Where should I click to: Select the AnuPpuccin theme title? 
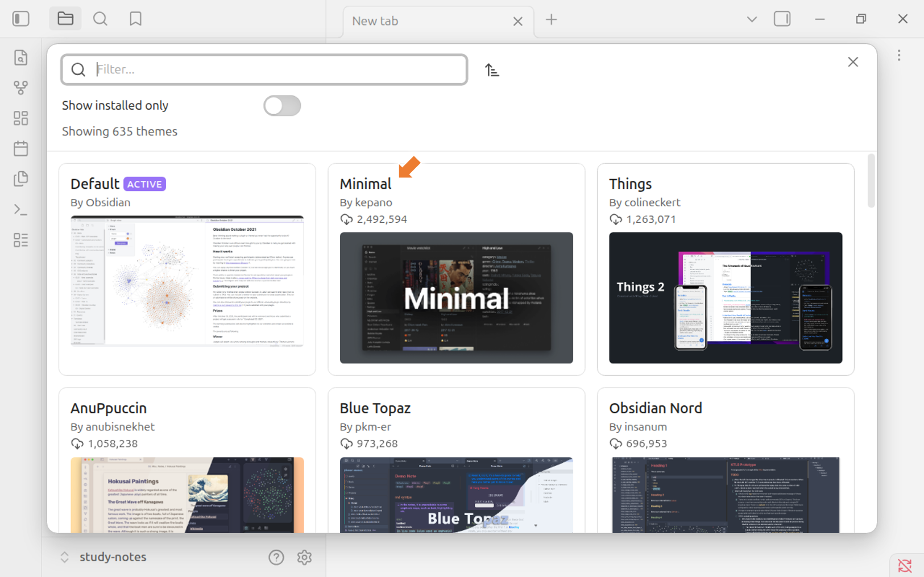coord(109,408)
